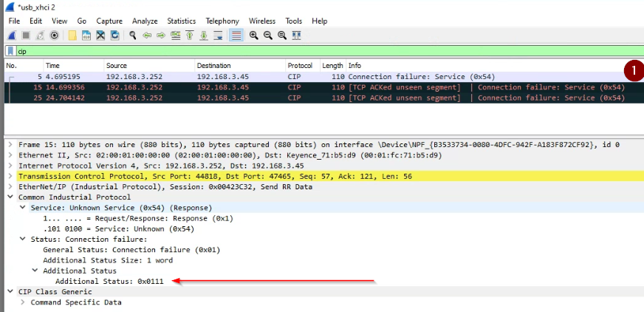Sort by the Destination column header

(x=240, y=65)
